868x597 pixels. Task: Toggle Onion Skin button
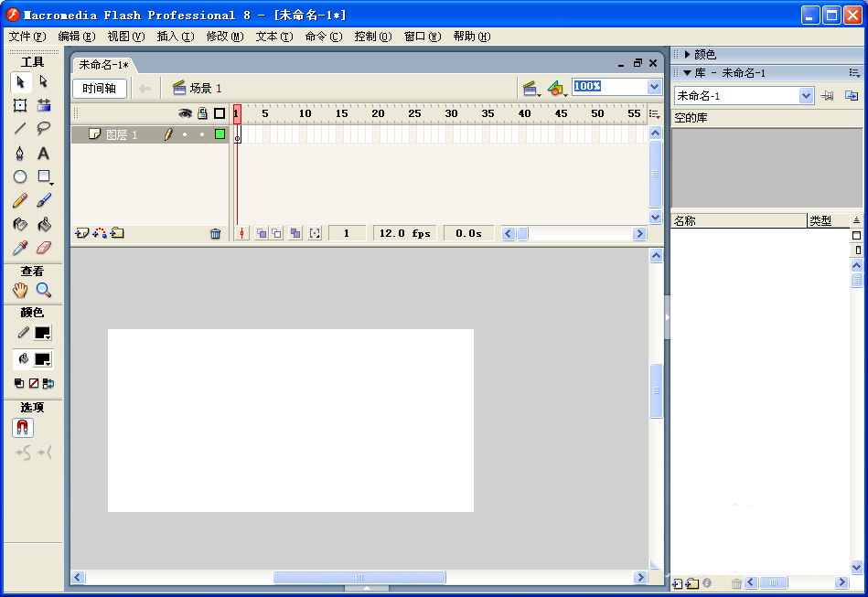pyautogui.click(x=262, y=233)
